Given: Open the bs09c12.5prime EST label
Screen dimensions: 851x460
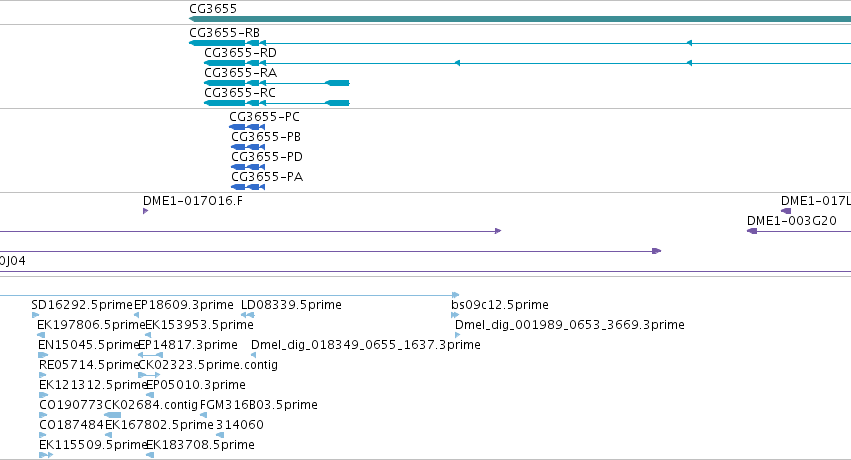Looking at the screenshot, I should click(500, 305).
